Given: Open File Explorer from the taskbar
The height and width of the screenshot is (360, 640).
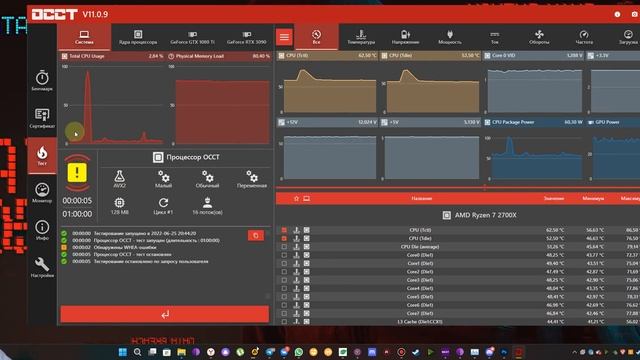Looking at the screenshot, I should pos(182,352).
